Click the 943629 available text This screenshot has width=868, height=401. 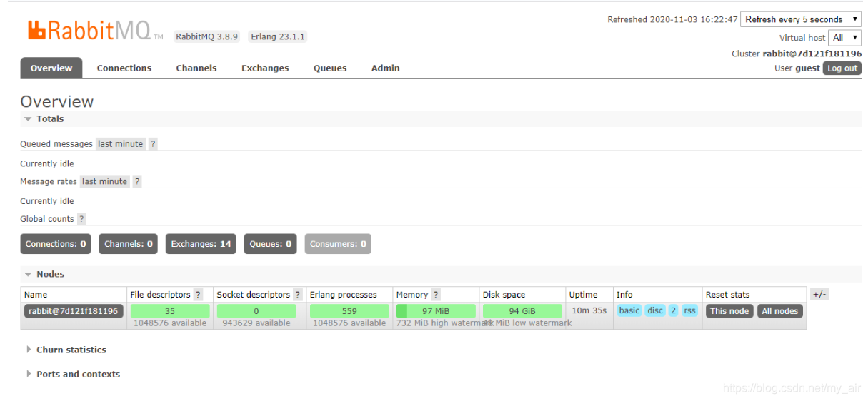pos(256,323)
